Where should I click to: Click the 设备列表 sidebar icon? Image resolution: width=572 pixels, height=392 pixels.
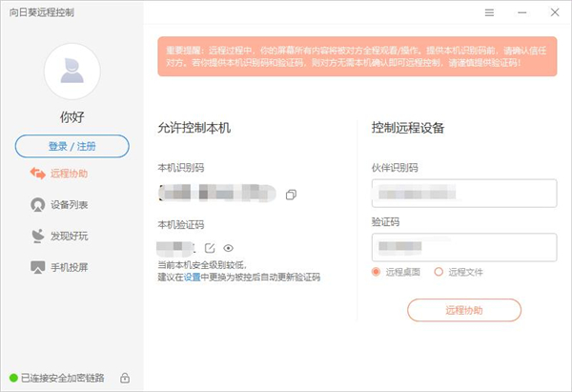38,204
